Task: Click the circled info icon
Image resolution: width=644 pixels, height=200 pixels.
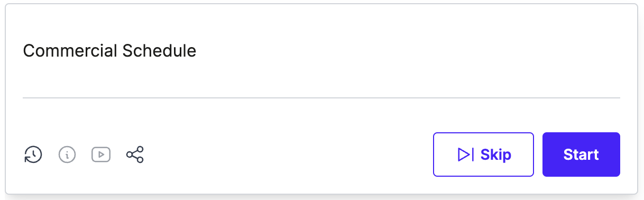Action: pyautogui.click(x=67, y=154)
